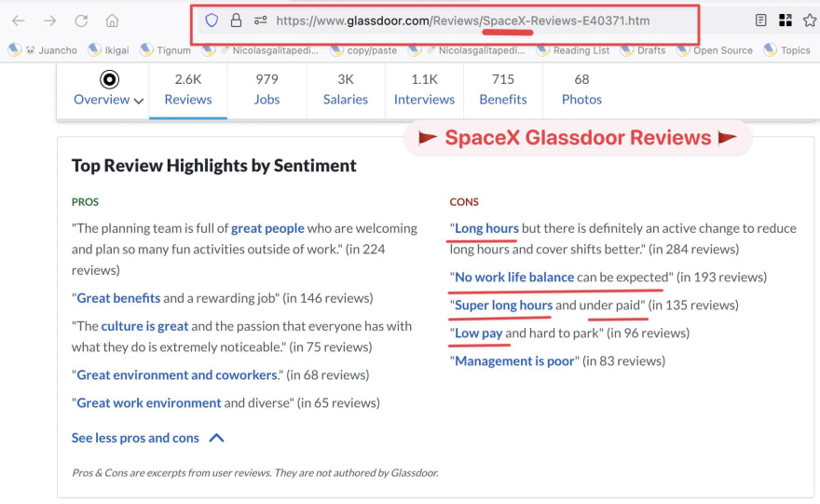Click the glassdoor.com URL address field
Image resolution: width=820 pixels, height=504 pixels.
[x=463, y=20]
